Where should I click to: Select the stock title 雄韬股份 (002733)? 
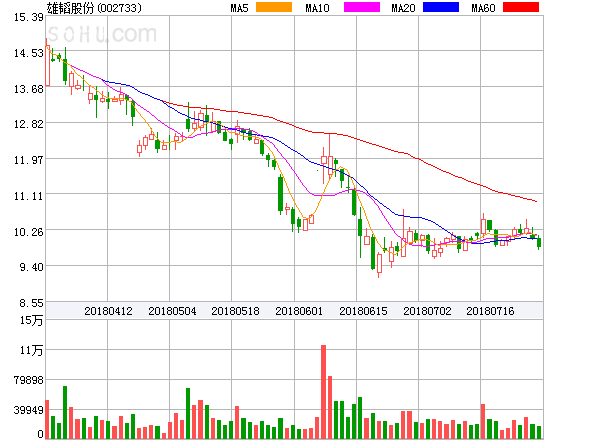pyautogui.click(x=94, y=8)
